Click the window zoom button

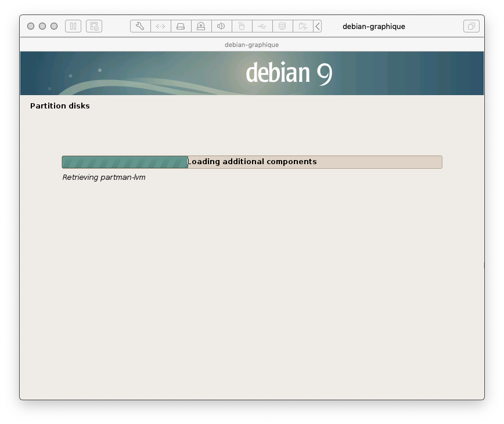click(x=54, y=26)
